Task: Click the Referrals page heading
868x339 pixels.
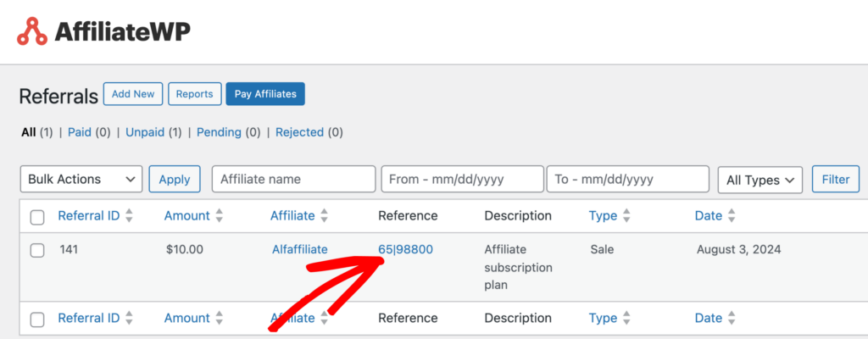Action: pos(58,97)
